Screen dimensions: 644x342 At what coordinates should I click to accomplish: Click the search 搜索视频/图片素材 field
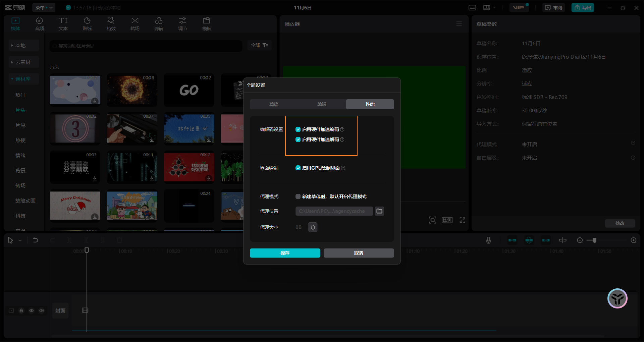(x=146, y=46)
